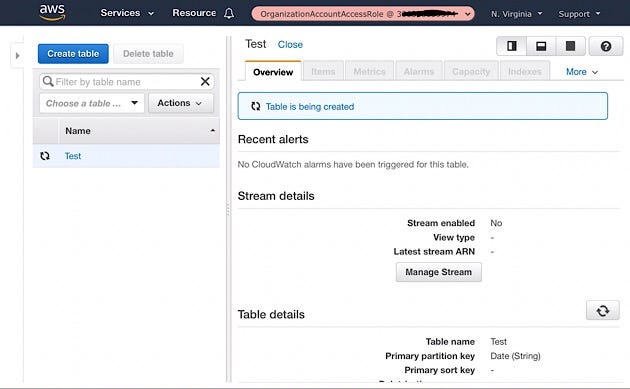The width and height of the screenshot is (630, 389).
Task: Click the Date (String) partition key value
Action: (x=515, y=356)
